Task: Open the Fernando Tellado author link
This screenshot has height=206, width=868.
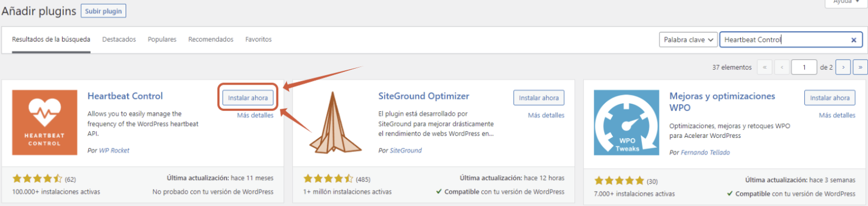Action: [x=705, y=153]
